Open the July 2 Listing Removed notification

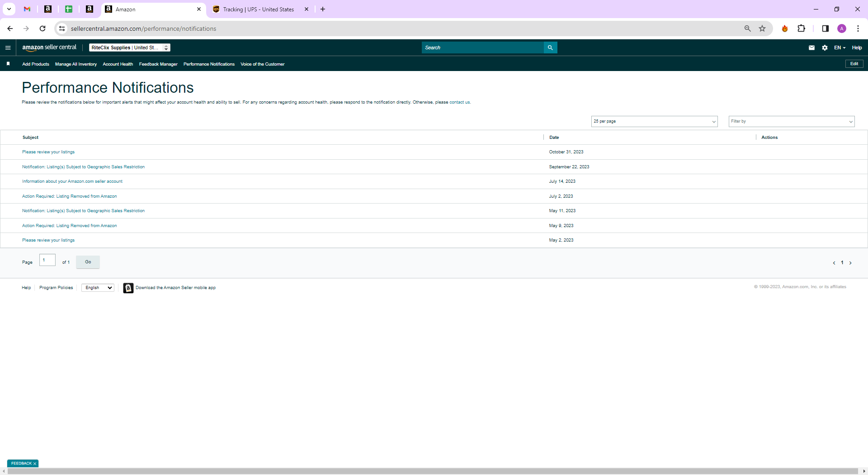pyautogui.click(x=70, y=196)
